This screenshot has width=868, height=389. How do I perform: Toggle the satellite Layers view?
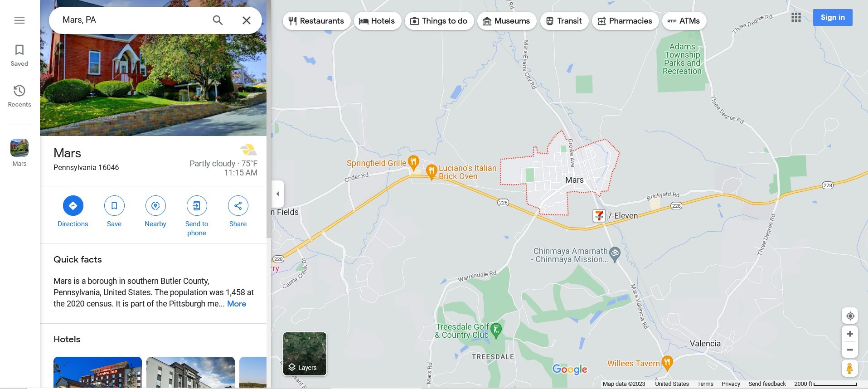[305, 354]
